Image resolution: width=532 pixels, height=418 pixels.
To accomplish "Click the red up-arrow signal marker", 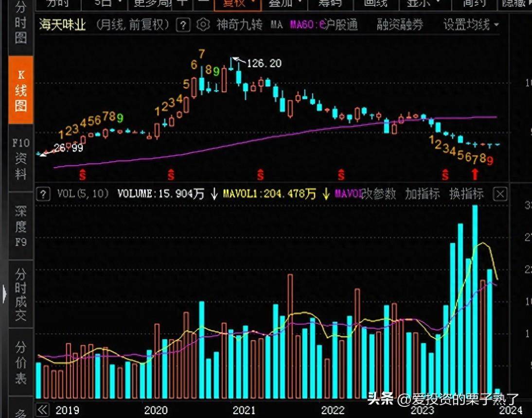I will [x=475, y=174].
